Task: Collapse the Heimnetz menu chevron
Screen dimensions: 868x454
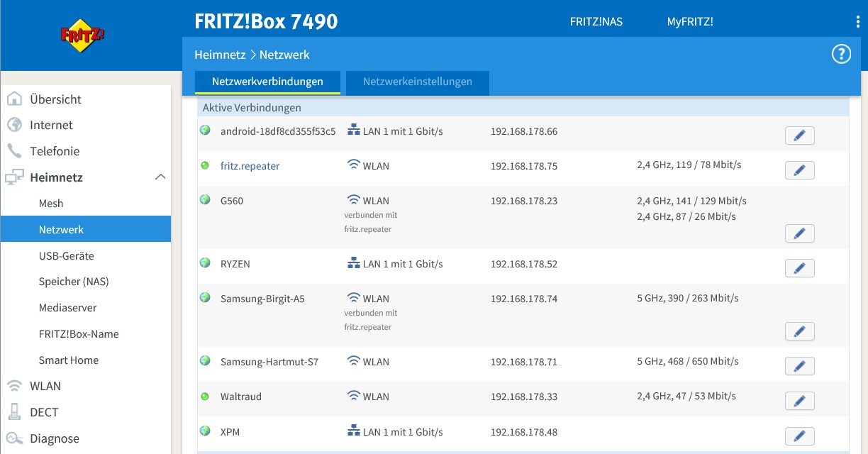Action: (160, 177)
